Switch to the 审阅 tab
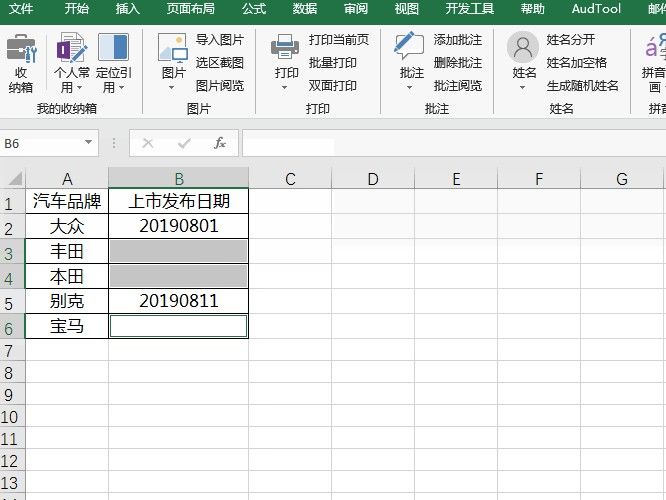The width and height of the screenshot is (666, 500). pos(356,8)
